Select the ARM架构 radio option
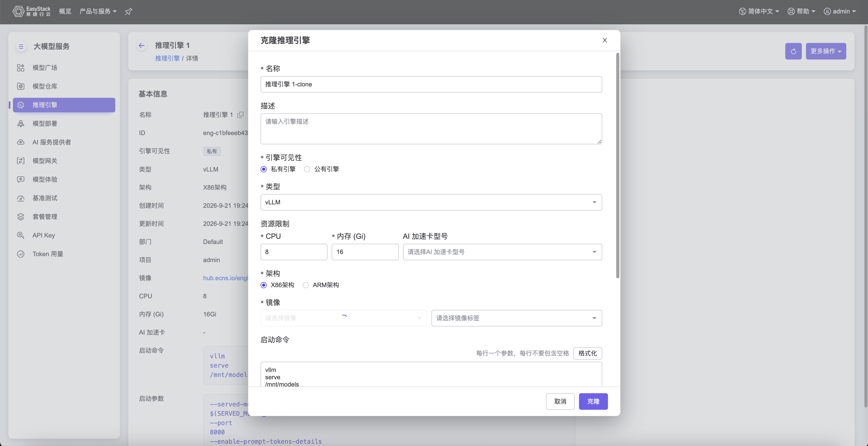The height and width of the screenshot is (446, 868). pos(321,285)
